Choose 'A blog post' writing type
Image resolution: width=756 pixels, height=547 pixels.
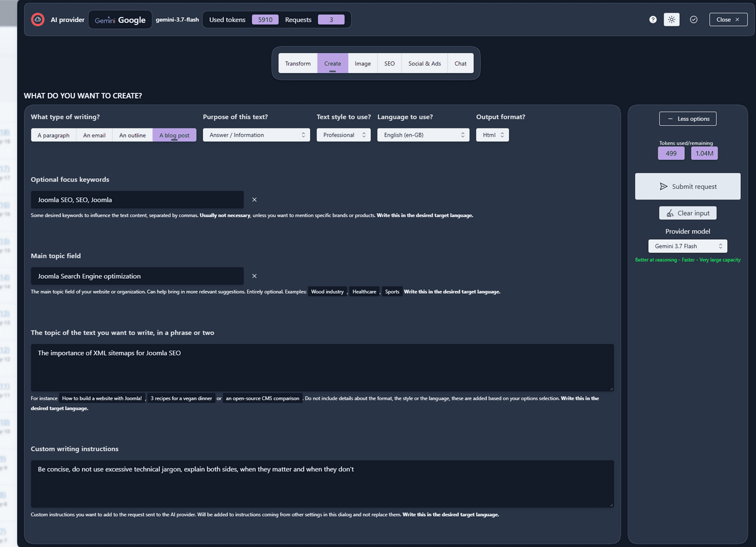(x=175, y=135)
